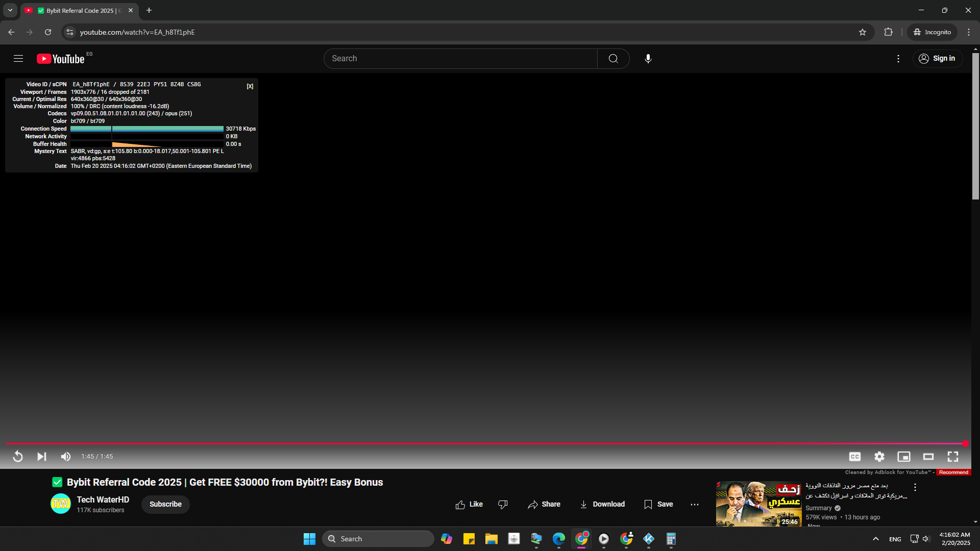Image resolution: width=980 pixels, height=551 pixels.
Task: Replay the finished video
Action: (18, 457)
